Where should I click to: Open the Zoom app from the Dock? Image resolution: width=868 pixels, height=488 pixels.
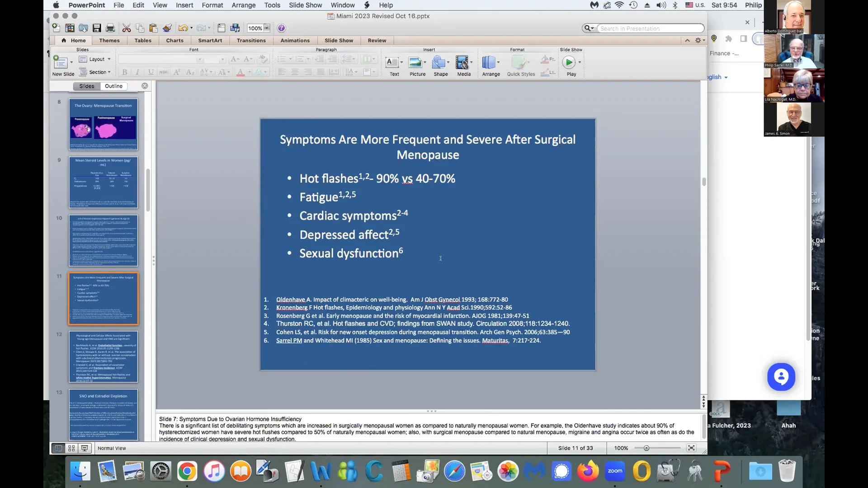[615, 471]
